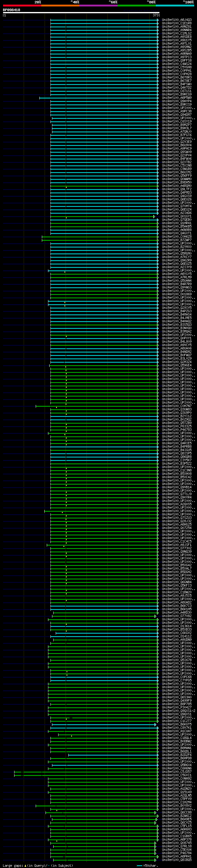
Task: Click hit label UniRef100_A9PC38
Action: (x=177, y=111)
